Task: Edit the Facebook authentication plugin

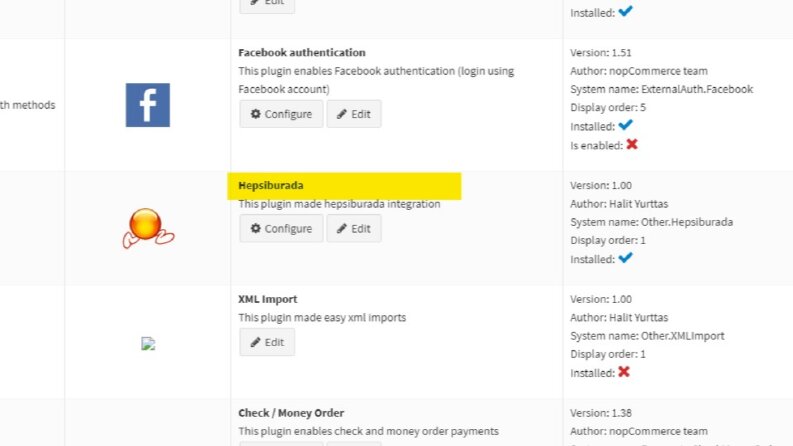Action: [x=354, y=114]
